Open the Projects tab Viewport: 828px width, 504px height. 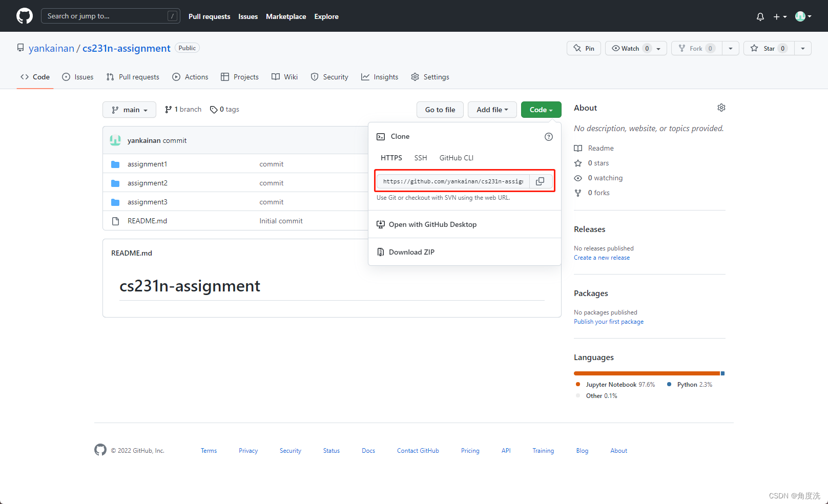point(240,77)
